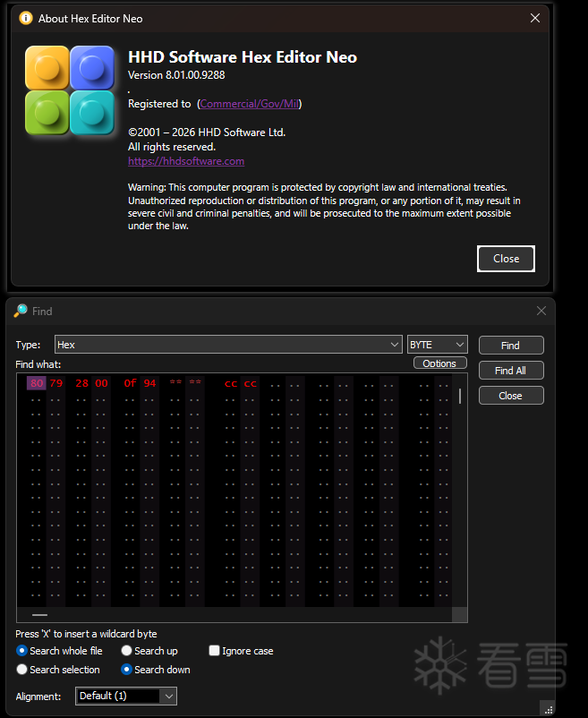Open the Options button above hex pattern
Image resolution: width=588 pixels, height=718 pixels.
[440, 363]
